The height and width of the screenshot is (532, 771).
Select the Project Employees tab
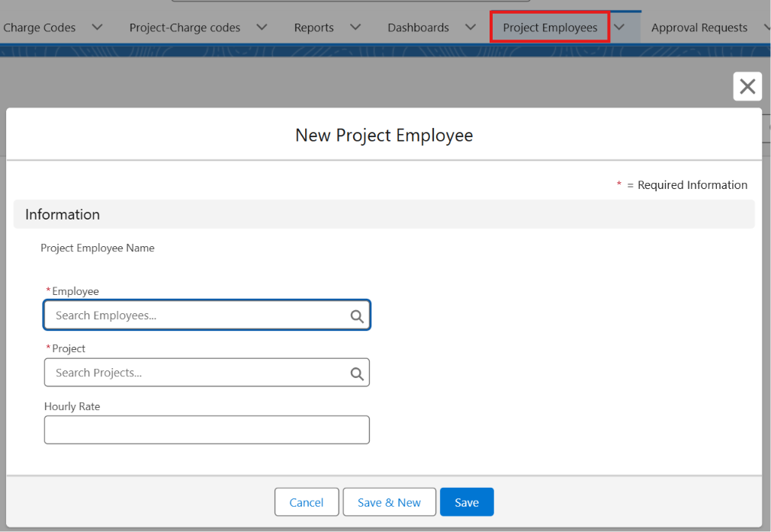pyautogui.click(x=550, y=27)
